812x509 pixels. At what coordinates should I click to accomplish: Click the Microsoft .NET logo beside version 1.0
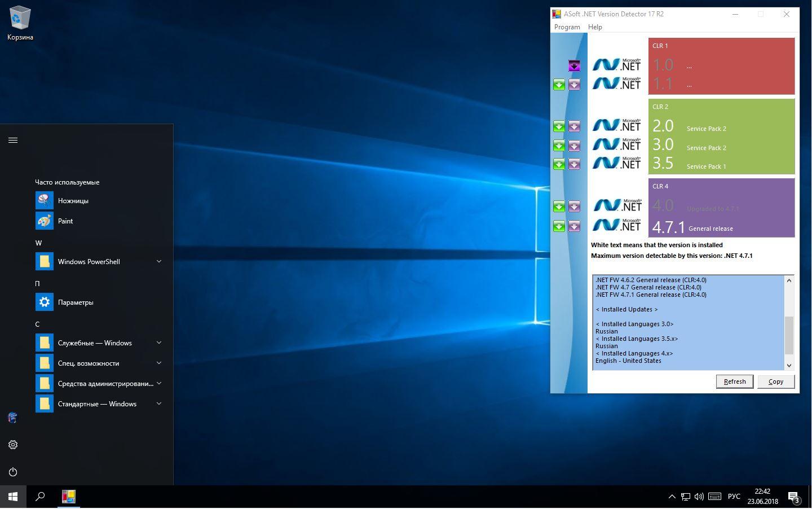[617, 64]
